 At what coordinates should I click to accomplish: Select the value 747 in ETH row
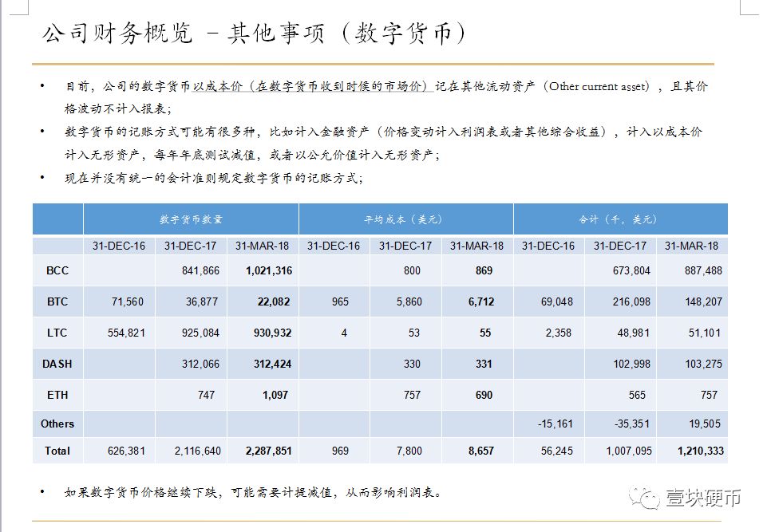(x=206, y=395)
